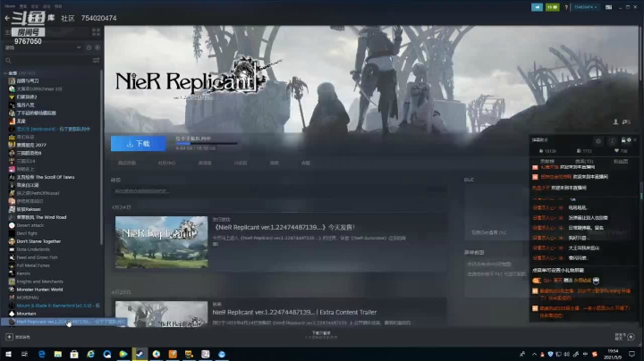Click the Mountain game icon
Image resolution: width=644 pixels, height=361 pixels.
point(12,314)
